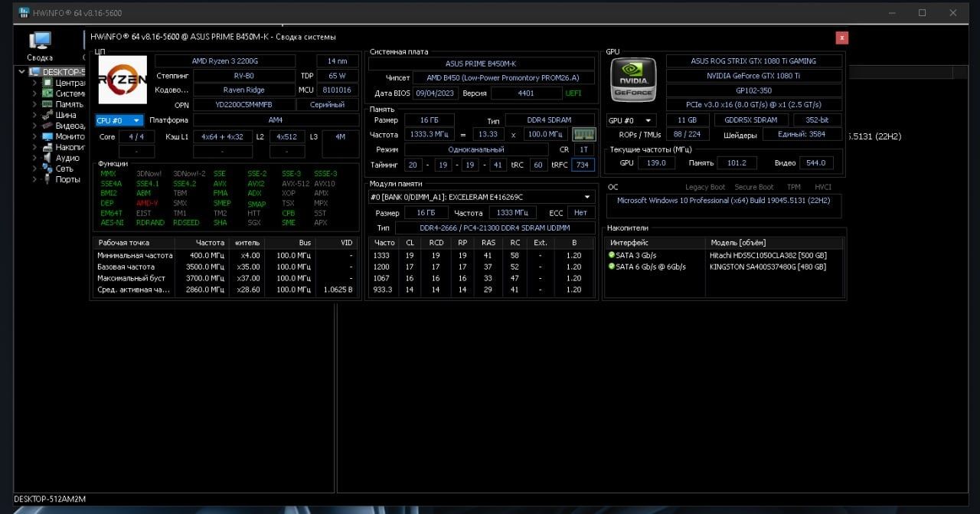This screenshot has width=980, height=514.
Task: Select the Память memory chip icon
Action: 47,104
